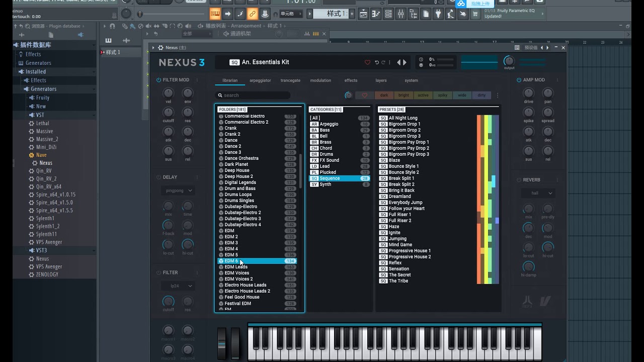Open the delay pingpong mode dropdown
This screenshot has width=644, height=362.
178,191
